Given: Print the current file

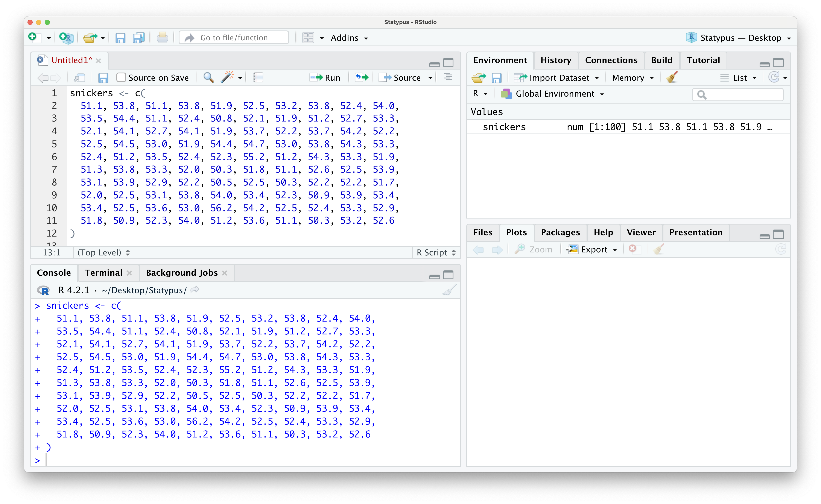Looking at the screenshot, I should click(x=162, y=37).
